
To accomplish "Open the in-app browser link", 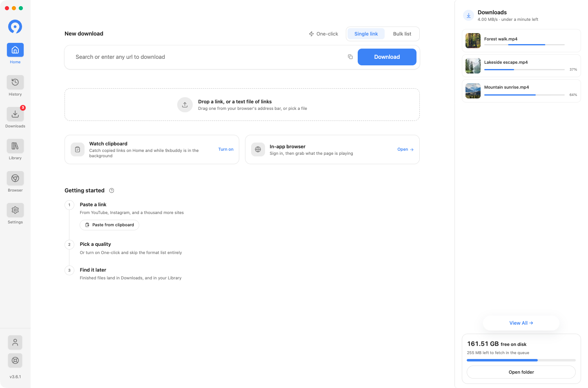I will 405,149.
